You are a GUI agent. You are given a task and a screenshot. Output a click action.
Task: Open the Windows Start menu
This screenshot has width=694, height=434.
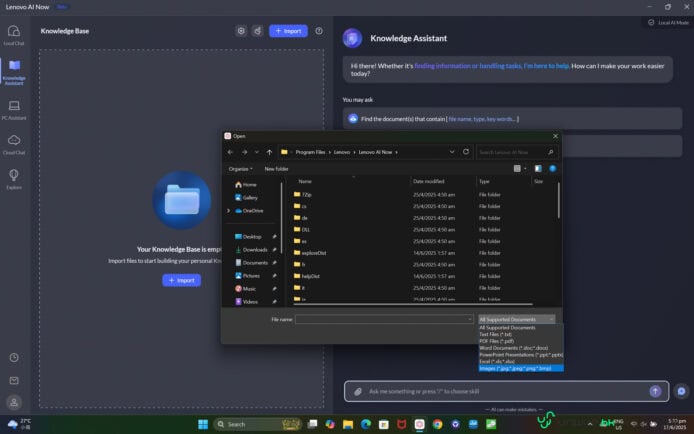[x=203, y=424]
